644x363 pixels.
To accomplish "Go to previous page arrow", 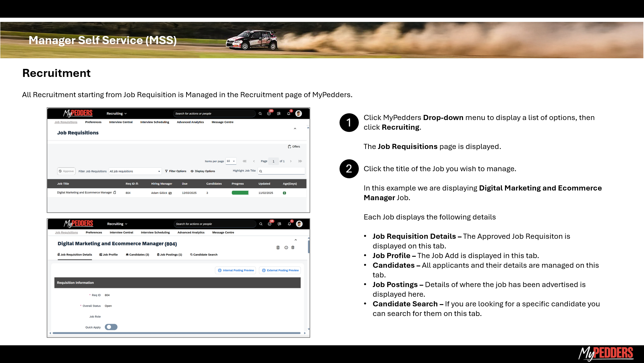I will click(254, 161).
